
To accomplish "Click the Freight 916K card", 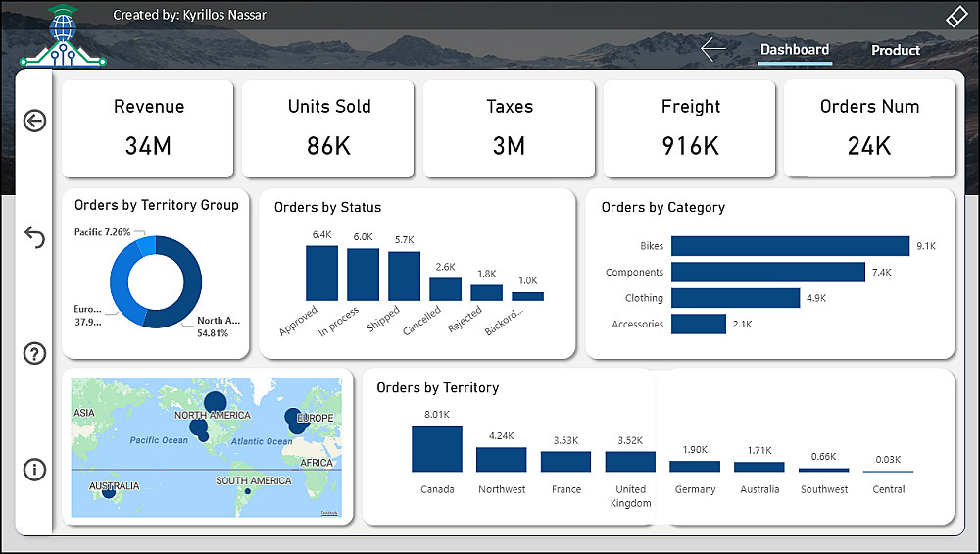I will tap(689, 128).
